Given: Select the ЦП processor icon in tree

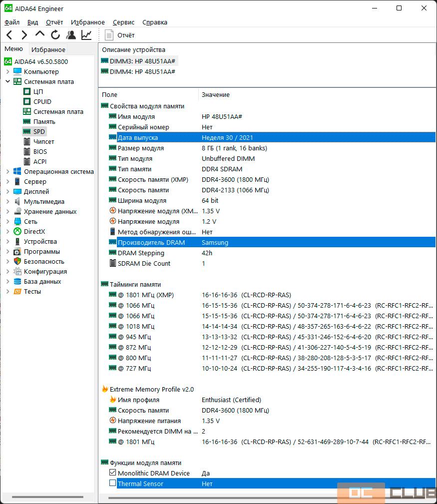Looking at the screenshot, I should [27, 91].
